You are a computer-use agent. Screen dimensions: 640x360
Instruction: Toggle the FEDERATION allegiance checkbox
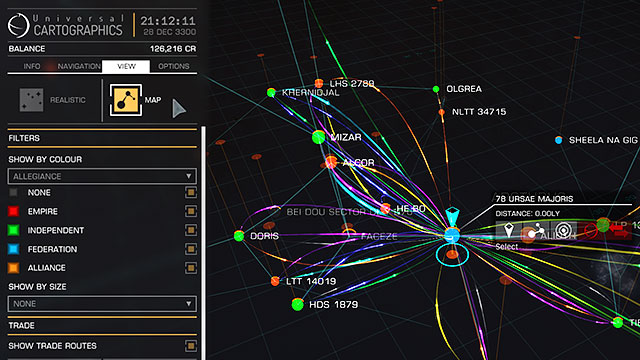(x=191, y=249)
